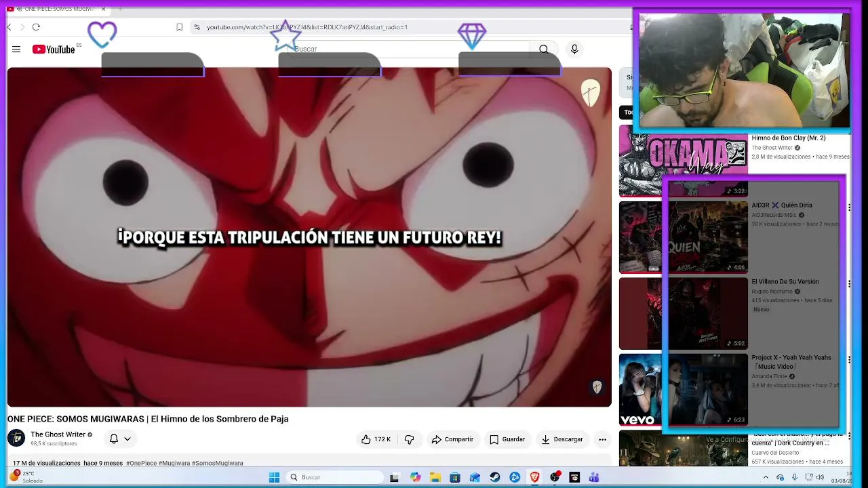Open the Dark Country video thumbnail
This screenshot has height=488, width=868.
click(684, 448)
